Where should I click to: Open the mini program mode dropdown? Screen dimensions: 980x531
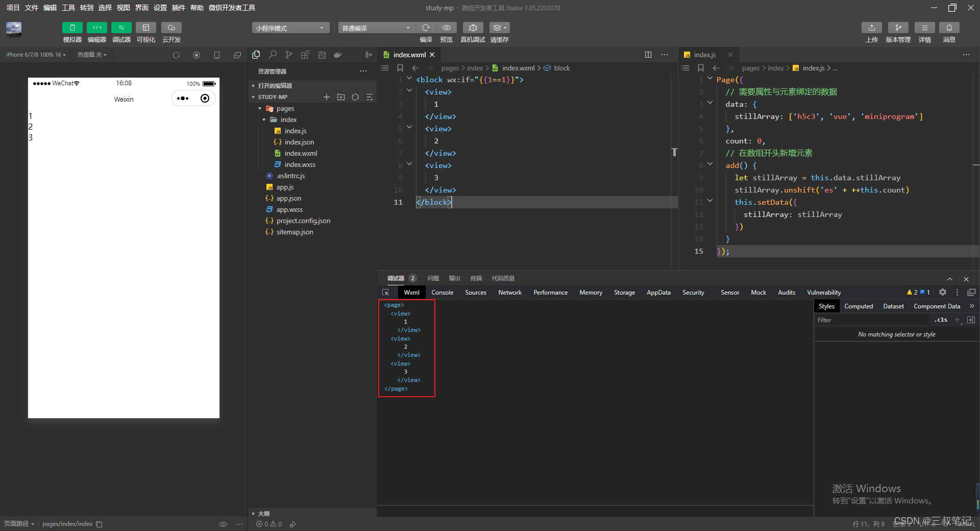[x=290, y=28]
